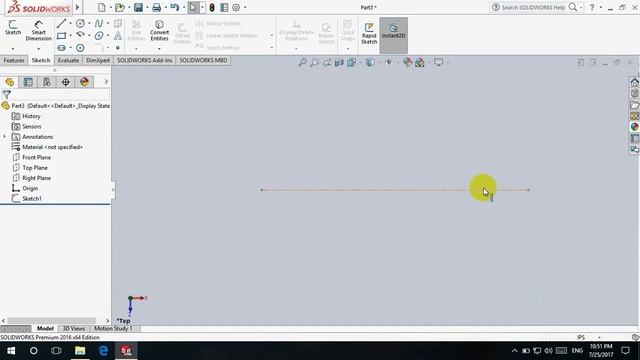Screen dimensions: 640x360
Task: Expand SOLIDWORKS menu arrow beside logo
Action: point(78,7)
